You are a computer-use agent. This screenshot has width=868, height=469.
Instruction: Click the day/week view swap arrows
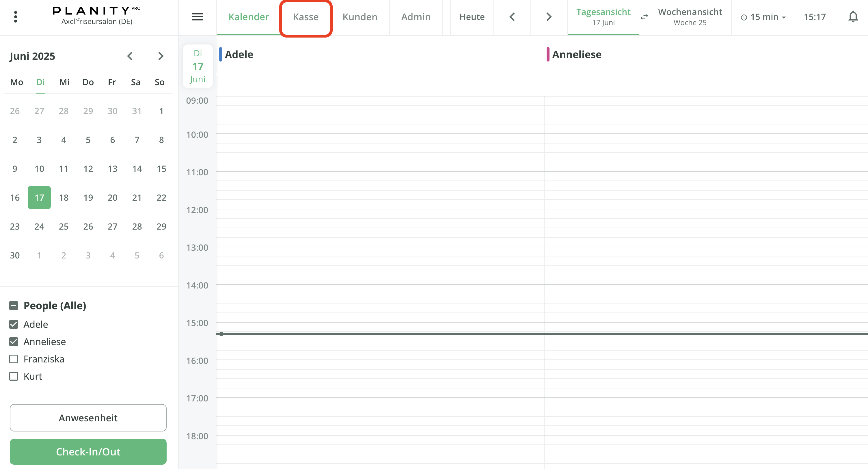point(644,17)
